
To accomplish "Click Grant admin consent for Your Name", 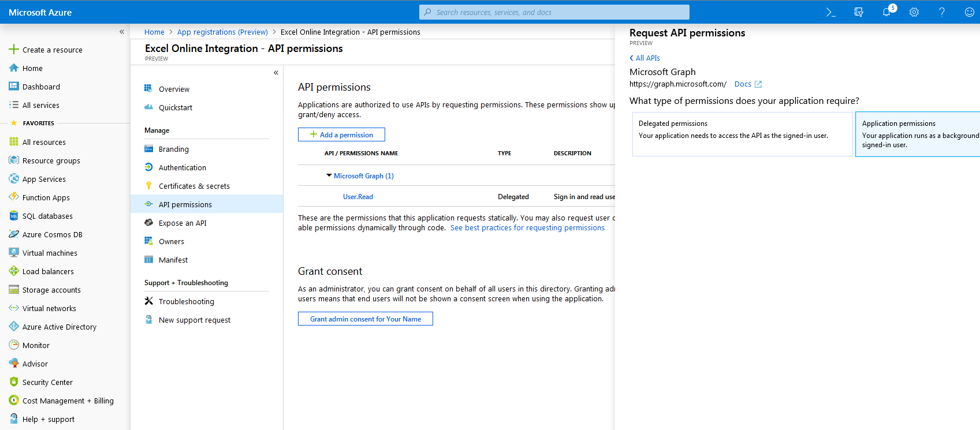I will pos(365,319).
